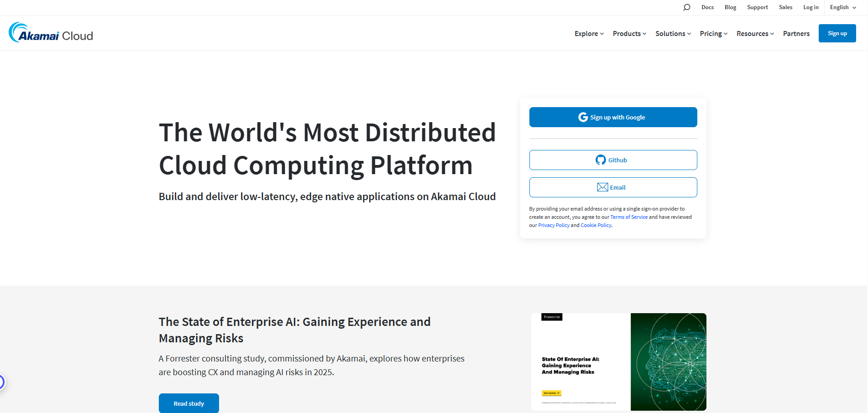View the Privacy Policy
This screenshot has width=868, height=413.
point(554,225)
